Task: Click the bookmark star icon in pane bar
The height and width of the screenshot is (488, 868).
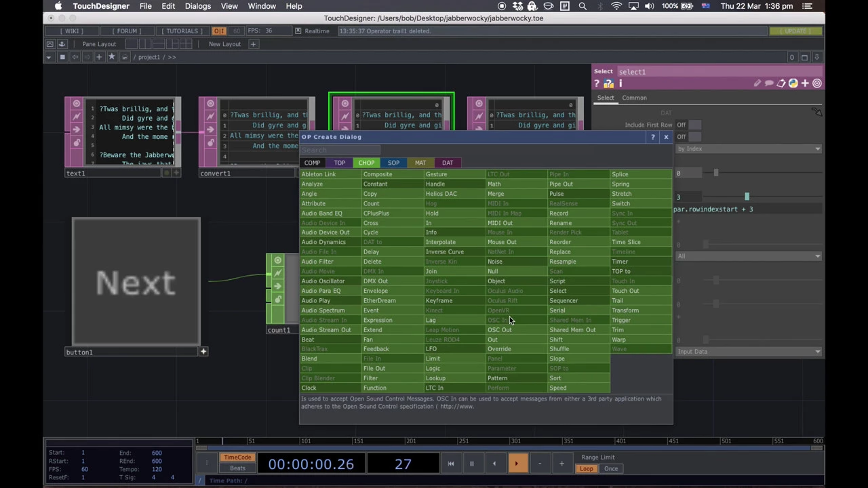Action: (x=112, y=57)
